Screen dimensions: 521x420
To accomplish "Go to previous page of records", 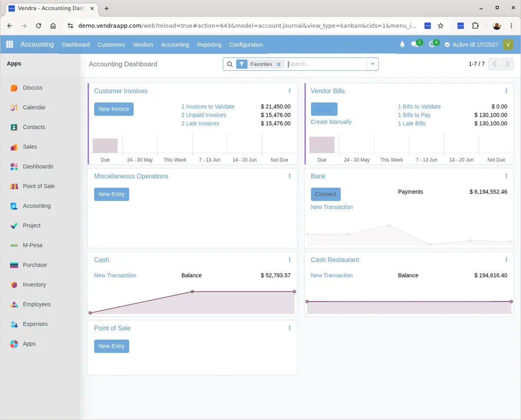I will pyautogui.click(x=495, y=64).
